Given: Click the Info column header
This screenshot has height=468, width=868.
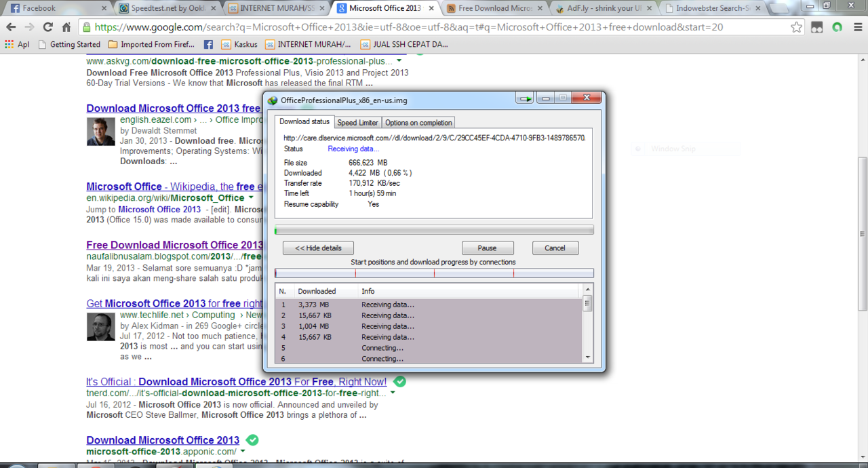Looking at the screenshot, I should (468, 291).
